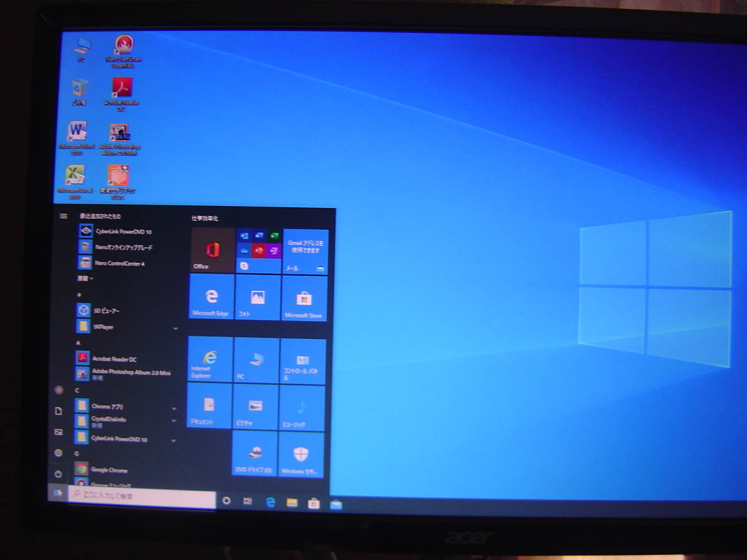Expand the 5KPlayer folder
The image size is (747, 560).
click(x=175, y=327)
